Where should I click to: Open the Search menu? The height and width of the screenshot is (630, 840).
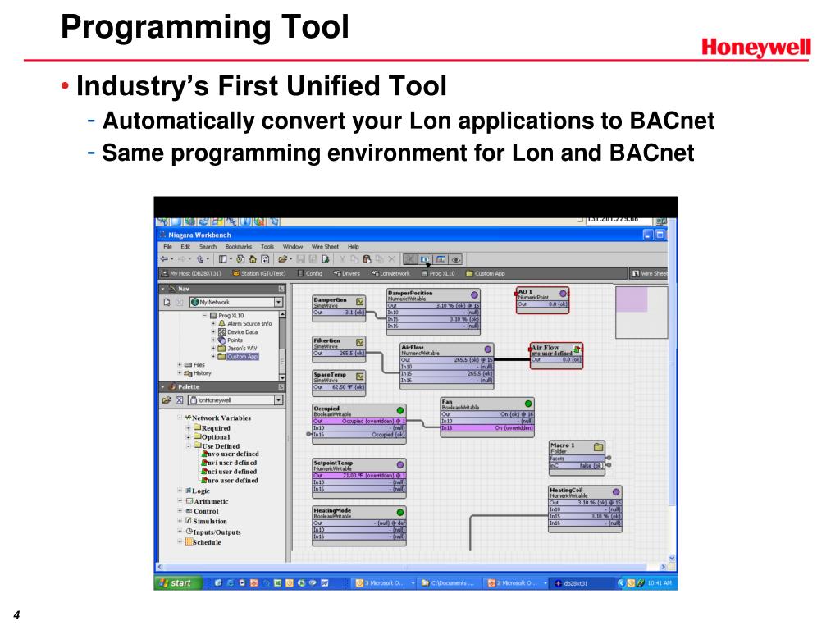[x=208, y=247]
